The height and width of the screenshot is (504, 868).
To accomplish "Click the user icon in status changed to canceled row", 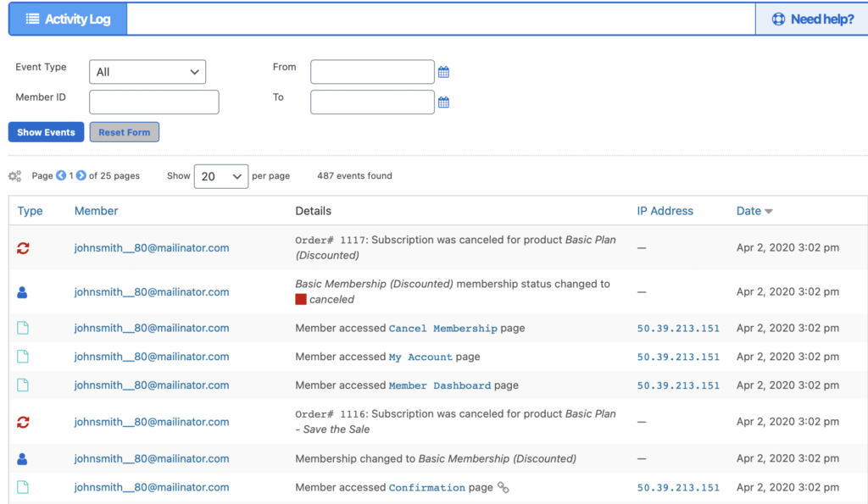I will click(22, 292).
